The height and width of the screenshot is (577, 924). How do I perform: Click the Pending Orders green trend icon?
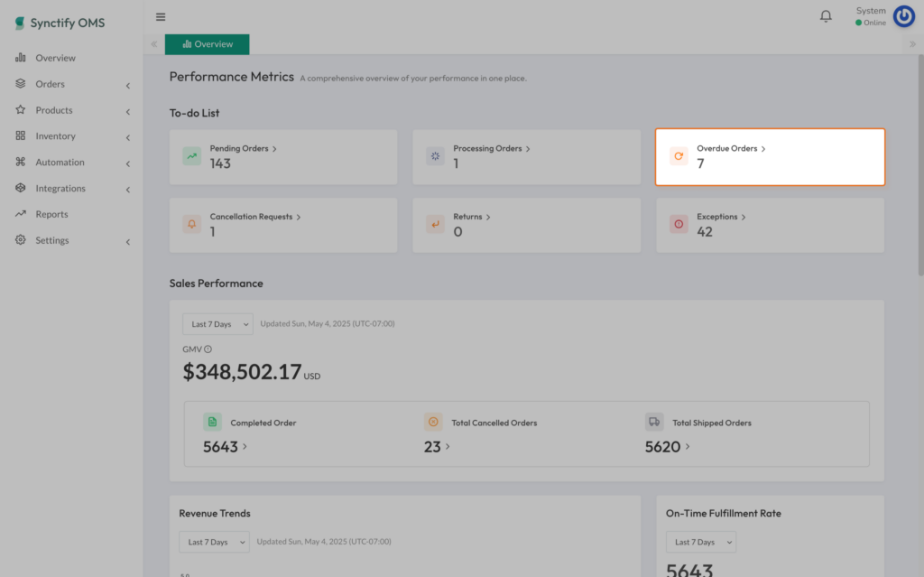tap(191, 155)
